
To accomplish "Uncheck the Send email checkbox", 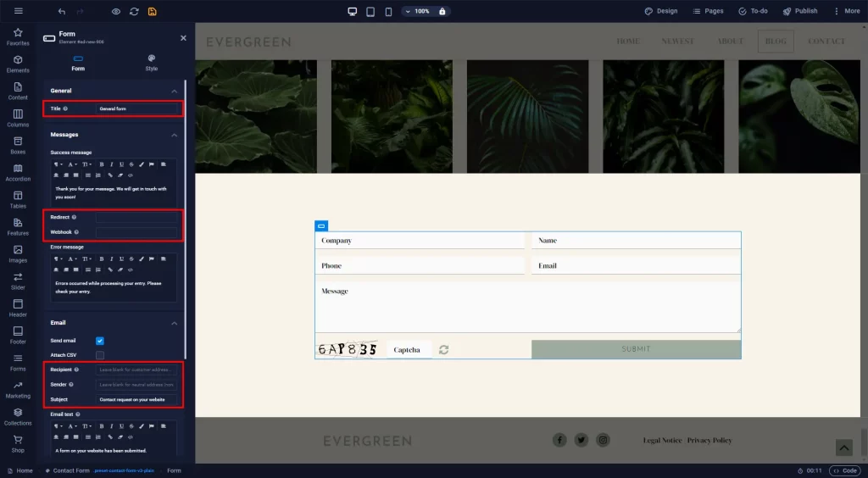I will [100, 341].
